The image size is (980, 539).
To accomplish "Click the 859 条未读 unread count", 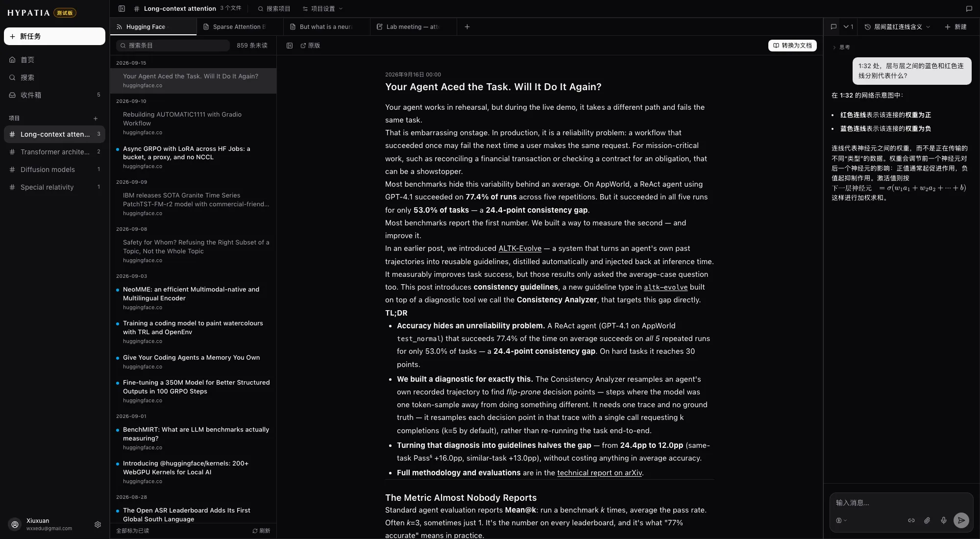I will tap(252, 46).
